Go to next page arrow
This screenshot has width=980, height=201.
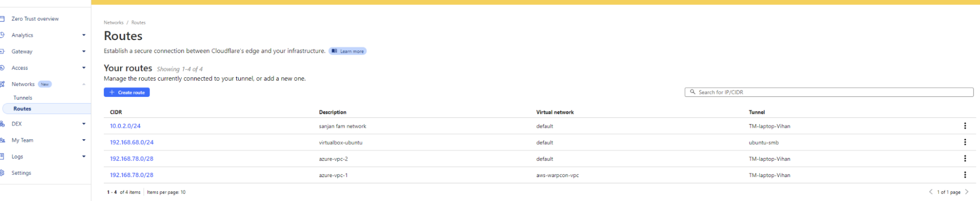[x=967, y=192]
